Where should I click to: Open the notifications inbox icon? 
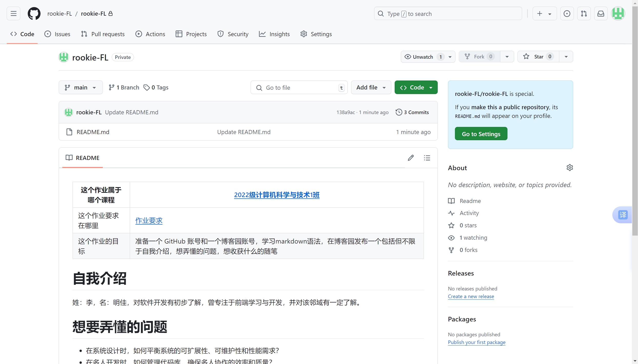click(601, 13)
